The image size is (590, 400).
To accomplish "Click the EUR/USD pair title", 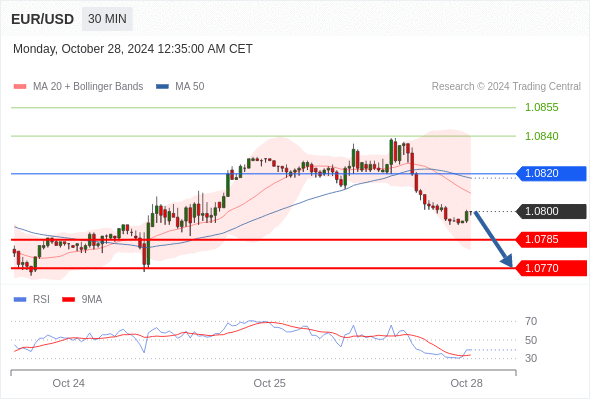I will (x=43, y=19).
